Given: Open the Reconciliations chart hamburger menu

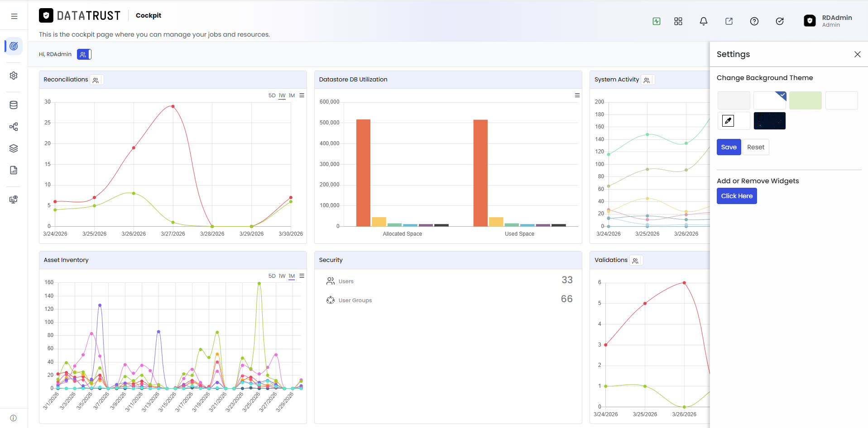Looking at the screenshot, I should point(302,95).
